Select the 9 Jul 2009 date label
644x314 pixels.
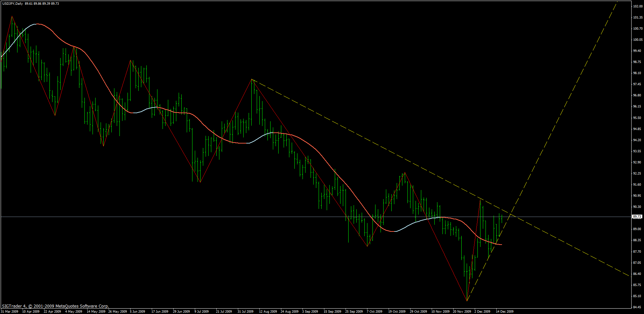202,311
